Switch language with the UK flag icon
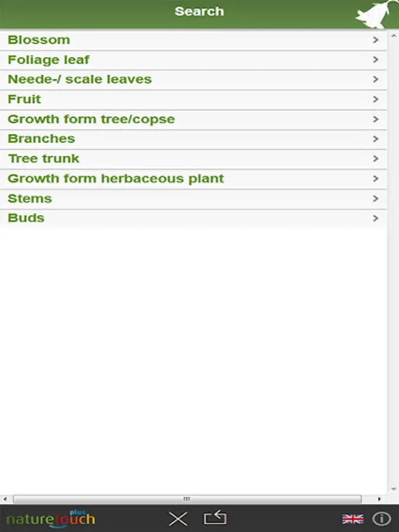Image resolution: width=399 pixels, height=532 pixels. pos(353,519)
